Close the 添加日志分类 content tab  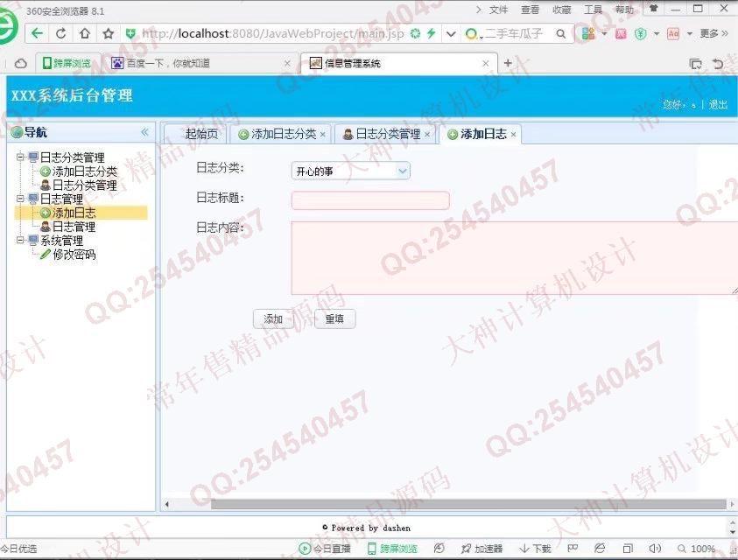point(323,135)
